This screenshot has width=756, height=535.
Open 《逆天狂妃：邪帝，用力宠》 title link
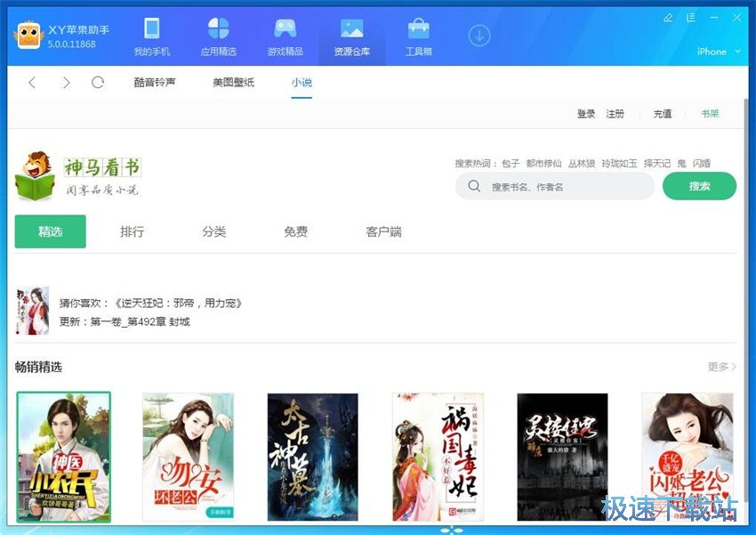click(178, 303)
